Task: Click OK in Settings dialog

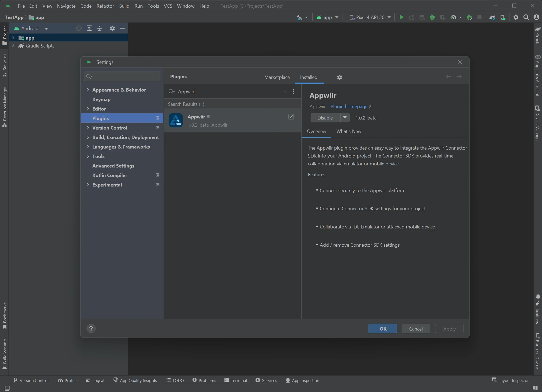Action: (x=383, y=329)
